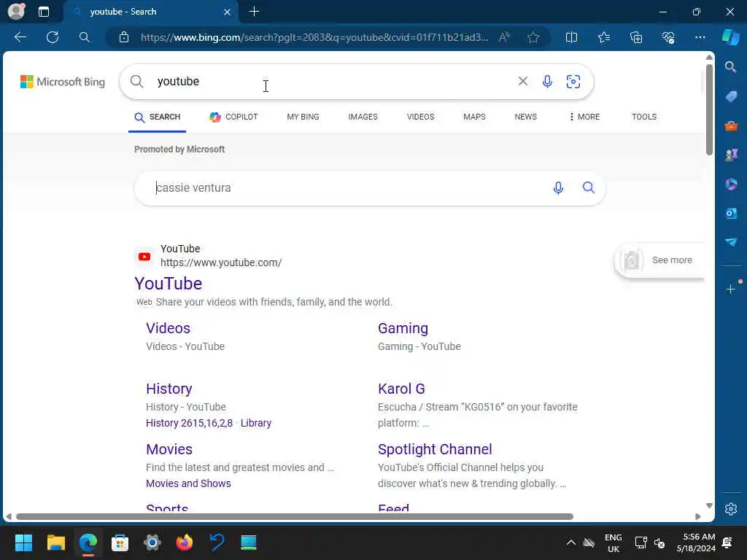747x560 pixels.
Task: Open the Library link
Action: [256, 424]
